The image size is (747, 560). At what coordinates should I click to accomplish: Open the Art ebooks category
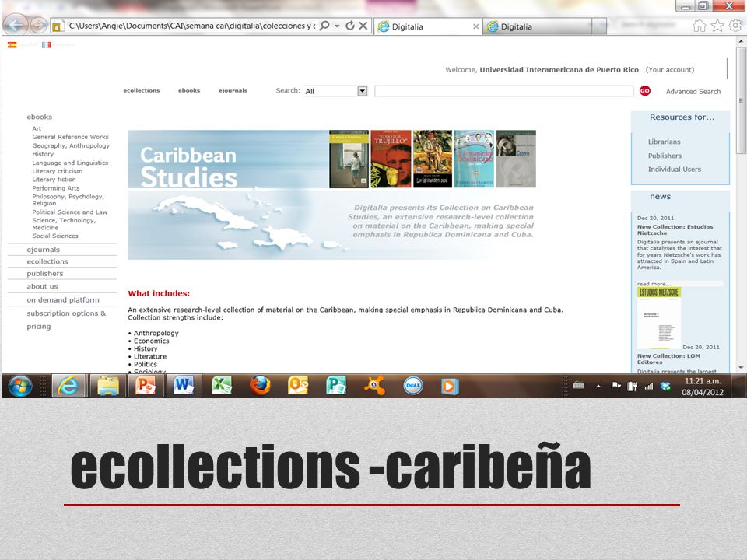pyautogui.click(x=37, y=128)
